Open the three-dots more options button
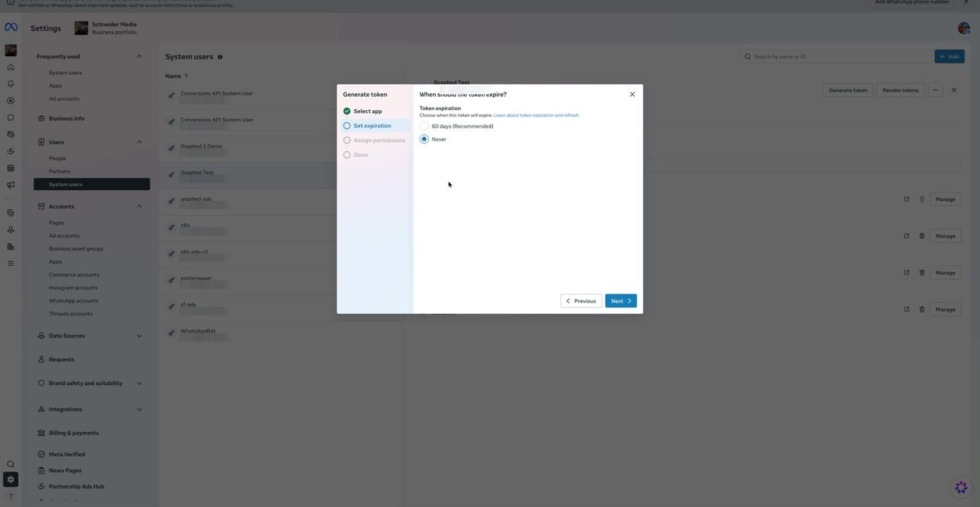980x507 pixels. [x=935, y=90]
